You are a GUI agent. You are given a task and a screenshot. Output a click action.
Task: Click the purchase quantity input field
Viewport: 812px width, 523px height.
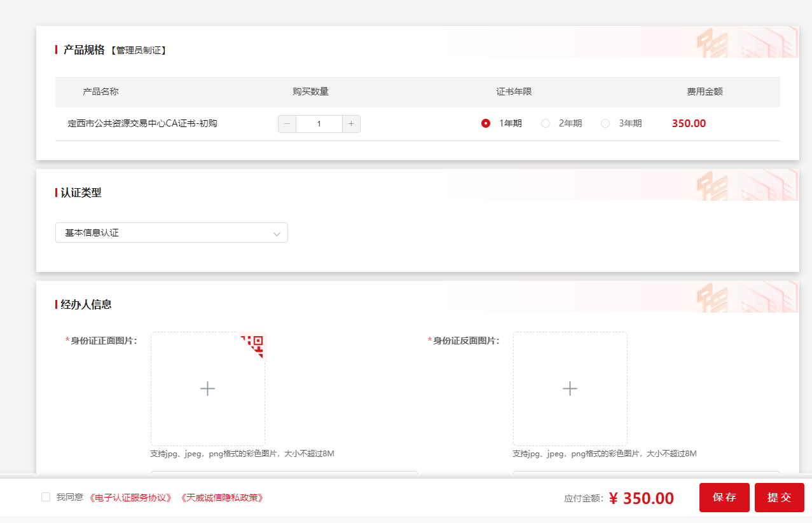click(x=319, y=124)
